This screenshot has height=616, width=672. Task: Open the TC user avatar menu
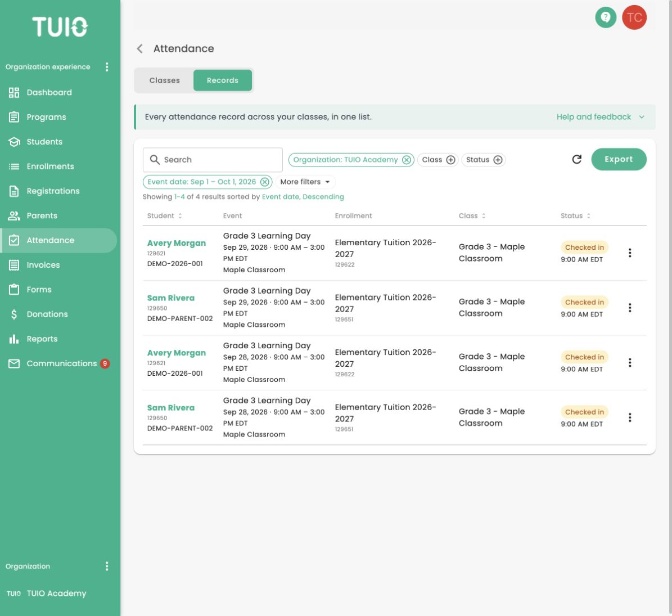point(634,17)
